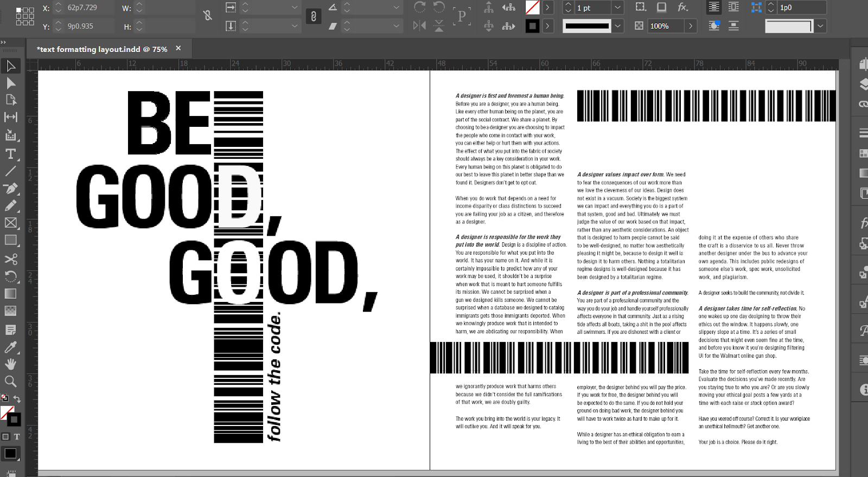Click the rotate 90° clockwise icon
Screen dimensions: 868x477
pyautogui.click(x=419, y=8)
